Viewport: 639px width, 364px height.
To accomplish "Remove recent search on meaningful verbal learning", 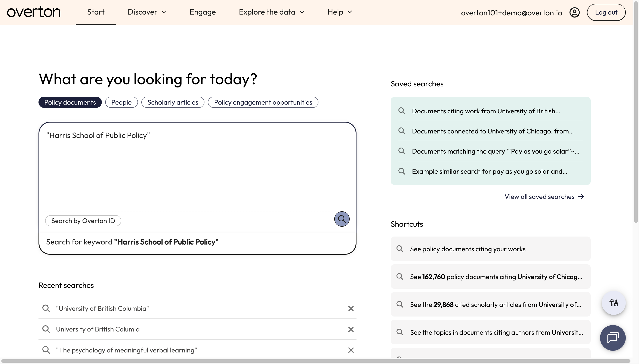I will tap(351, 350).
